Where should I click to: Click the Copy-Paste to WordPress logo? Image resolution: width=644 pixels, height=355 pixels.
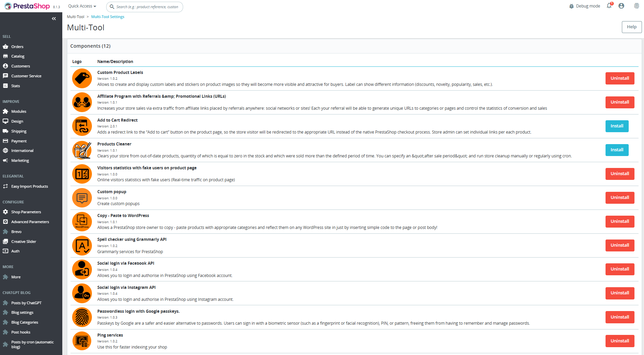tap(82, 221)
